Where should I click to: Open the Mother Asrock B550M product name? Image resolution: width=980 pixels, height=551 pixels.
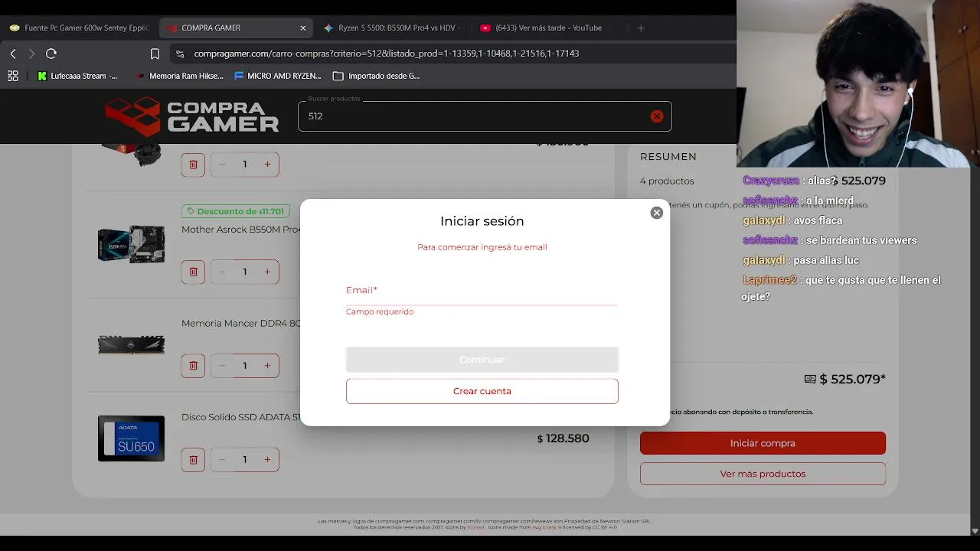pyautogui.click(x=240, y=230)
